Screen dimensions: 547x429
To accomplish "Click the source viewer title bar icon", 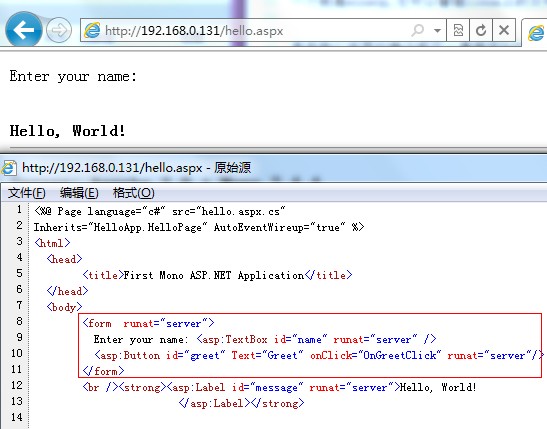I will pos(9,168).
